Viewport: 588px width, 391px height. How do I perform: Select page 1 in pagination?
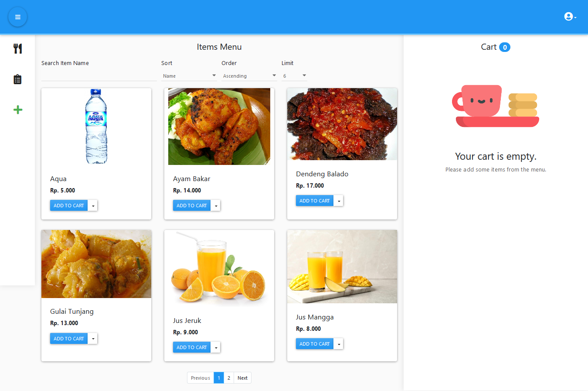tap(219, 378)
